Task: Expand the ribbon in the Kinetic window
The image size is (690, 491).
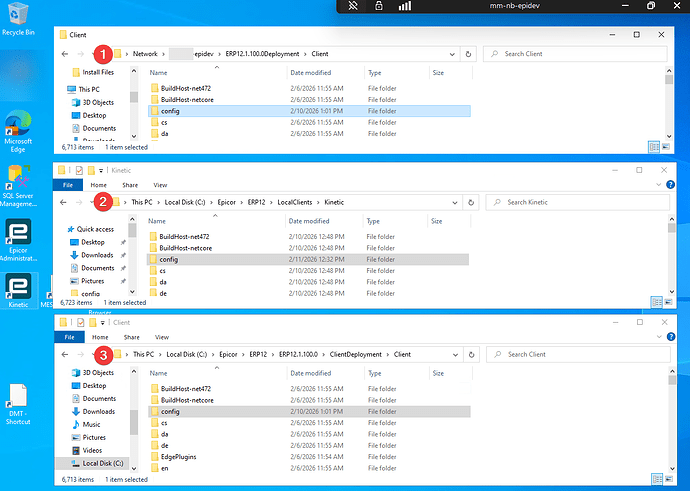Action: (x=659, y=185)
